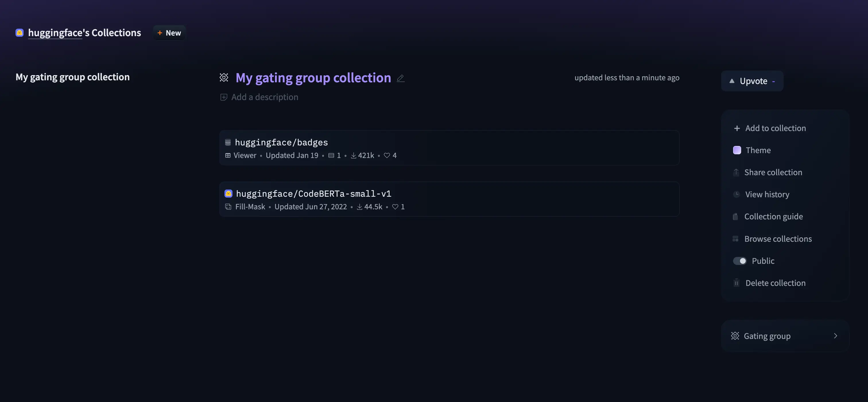The image size is (868, 402).
Task: Click the View history clock icon
Action: [x=737, y=194]
